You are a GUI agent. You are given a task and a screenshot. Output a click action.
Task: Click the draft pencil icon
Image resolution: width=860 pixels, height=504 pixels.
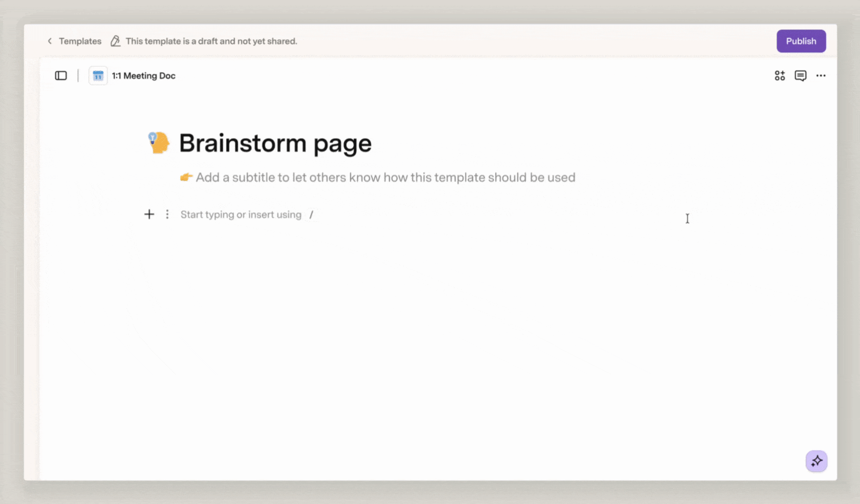click(x=115, y=41)
